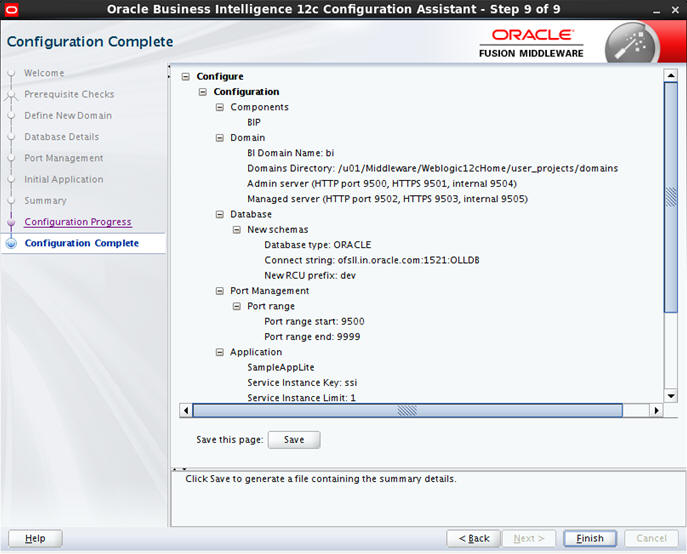Image resolution: width=687 pixels, height=554 pixels.
Task: Open Help for this page
Action: tap(35, 538)
